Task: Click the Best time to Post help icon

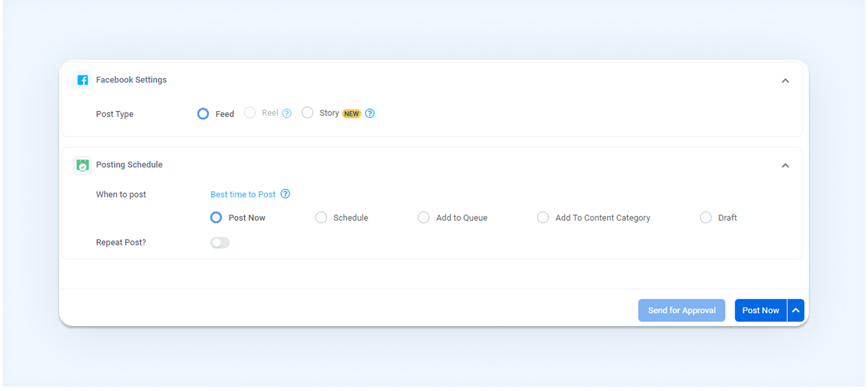Action: point(285,194)
